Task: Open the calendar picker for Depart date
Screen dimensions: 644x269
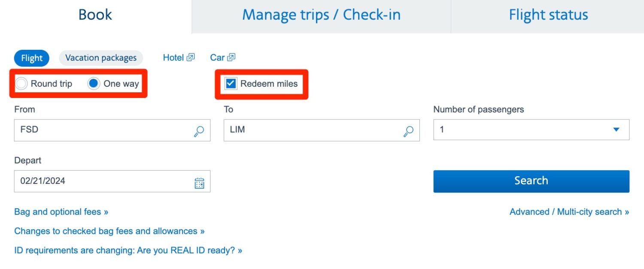Action: tap(199, 183)
